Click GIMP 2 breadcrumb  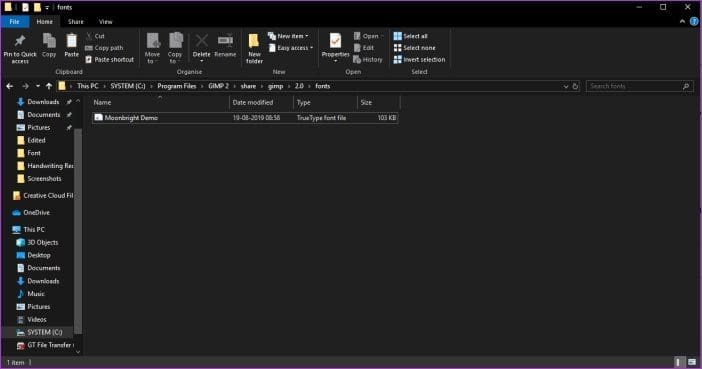point(218,86)
